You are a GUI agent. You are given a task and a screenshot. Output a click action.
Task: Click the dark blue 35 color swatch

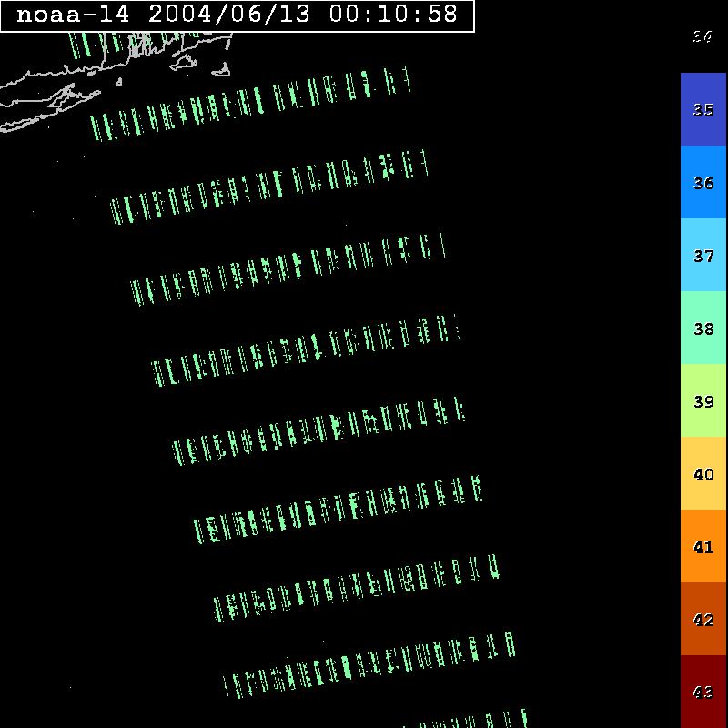(703, 109)
